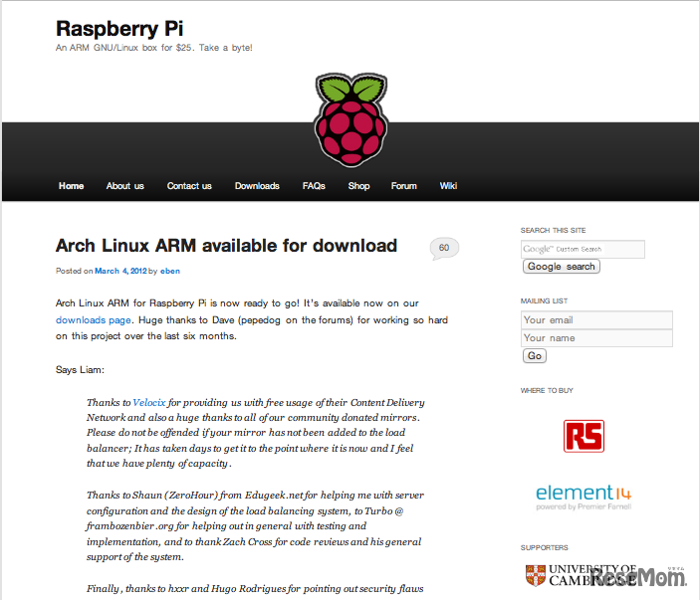This screenshot has height=600, width=700.
Task: Click the Raspberry Pi logo image
Action: pos(350,120)
